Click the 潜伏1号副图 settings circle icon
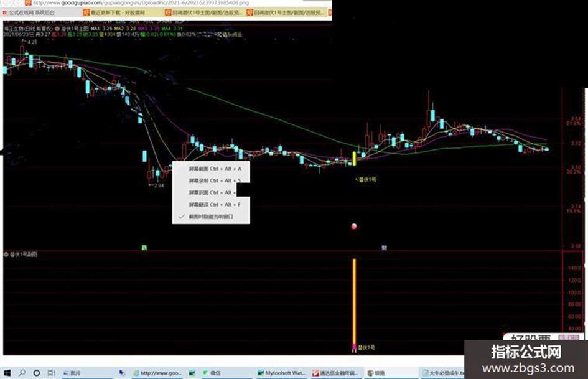The image size is (588, 379). click(x=6, y=255)
